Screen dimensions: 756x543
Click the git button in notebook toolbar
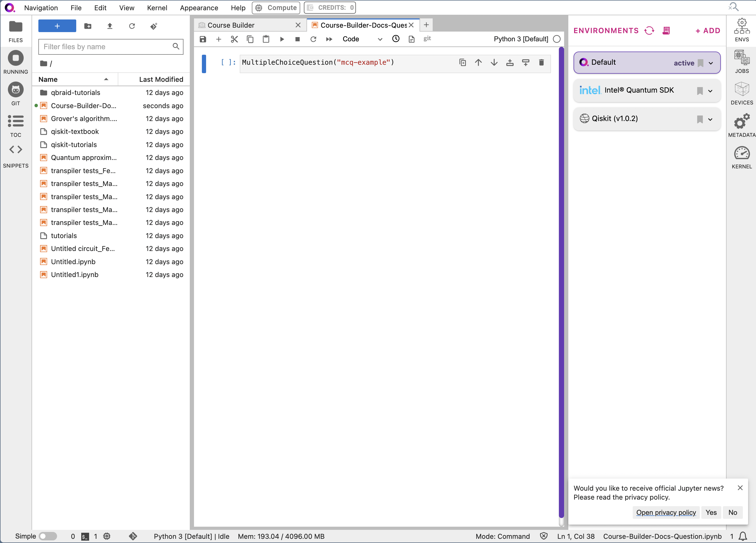tap(427, 39)
